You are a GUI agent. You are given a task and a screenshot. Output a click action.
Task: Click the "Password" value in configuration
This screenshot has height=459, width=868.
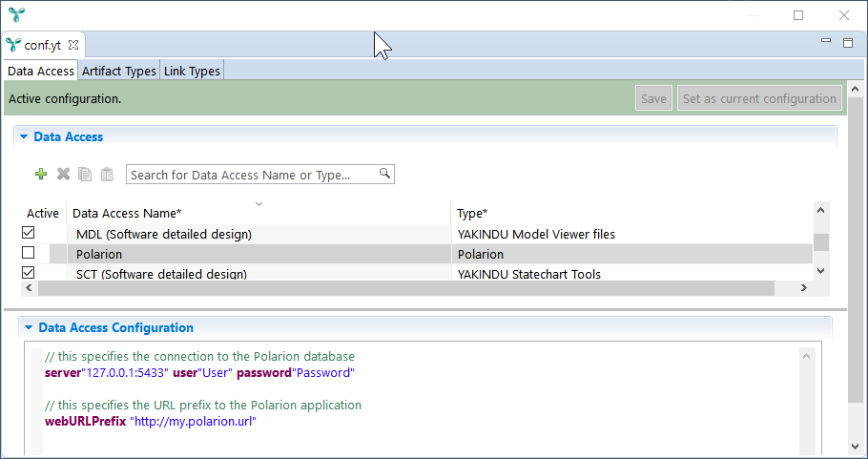coord(323,372)
